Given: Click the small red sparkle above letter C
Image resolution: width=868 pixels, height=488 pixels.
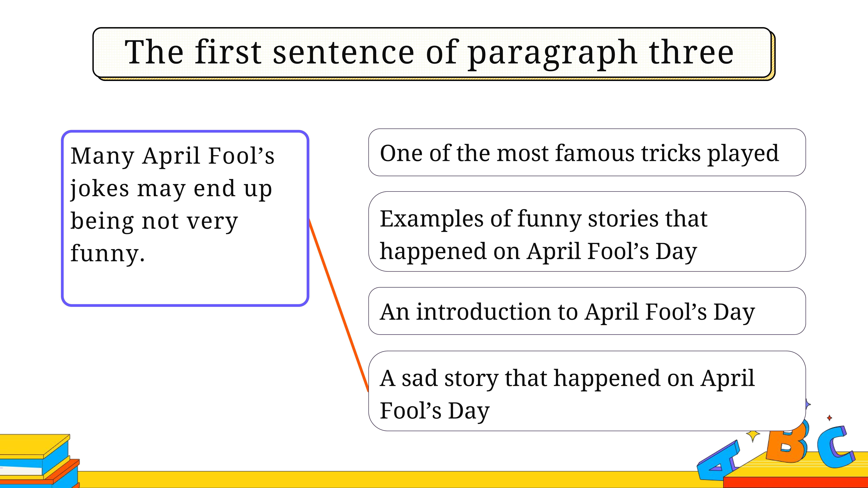Looking at the screenshot, I should tap(830, 418).
